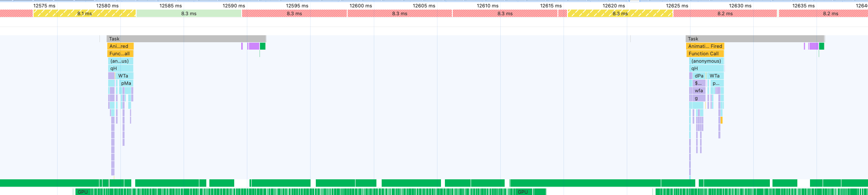Click the left gray Task bar
Image resolution: width=868 pixels, height=195 pixels.
[x=186, y=39]
